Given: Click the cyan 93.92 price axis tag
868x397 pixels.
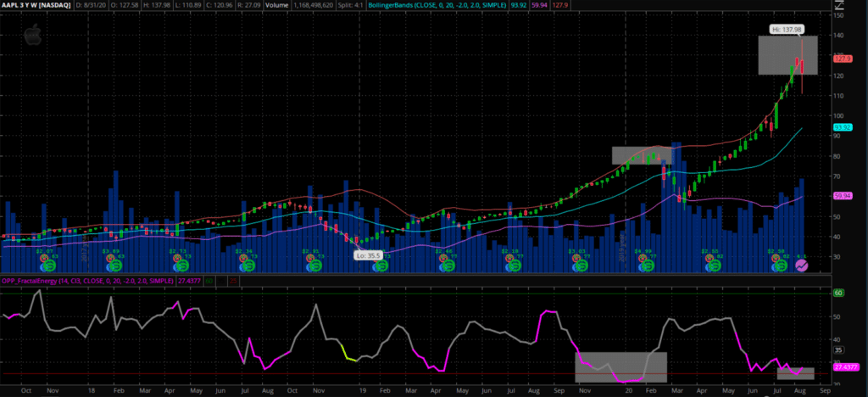Looking at the screenshot, I should tap(842, 126).
